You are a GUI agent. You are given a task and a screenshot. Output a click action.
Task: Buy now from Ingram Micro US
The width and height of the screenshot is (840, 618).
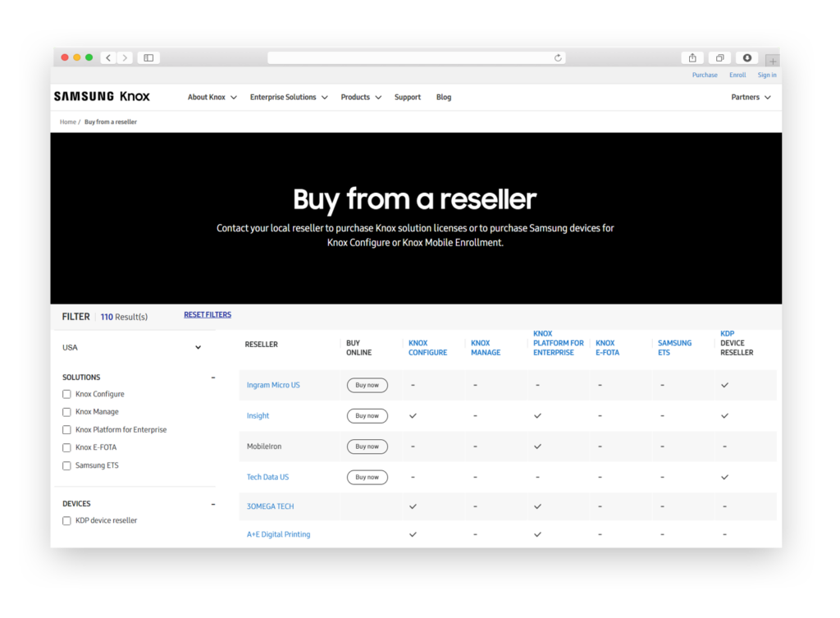coord(367,385)
